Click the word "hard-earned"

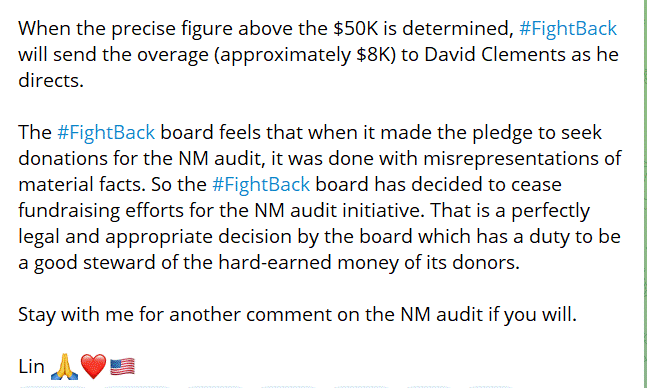[275, 262]
